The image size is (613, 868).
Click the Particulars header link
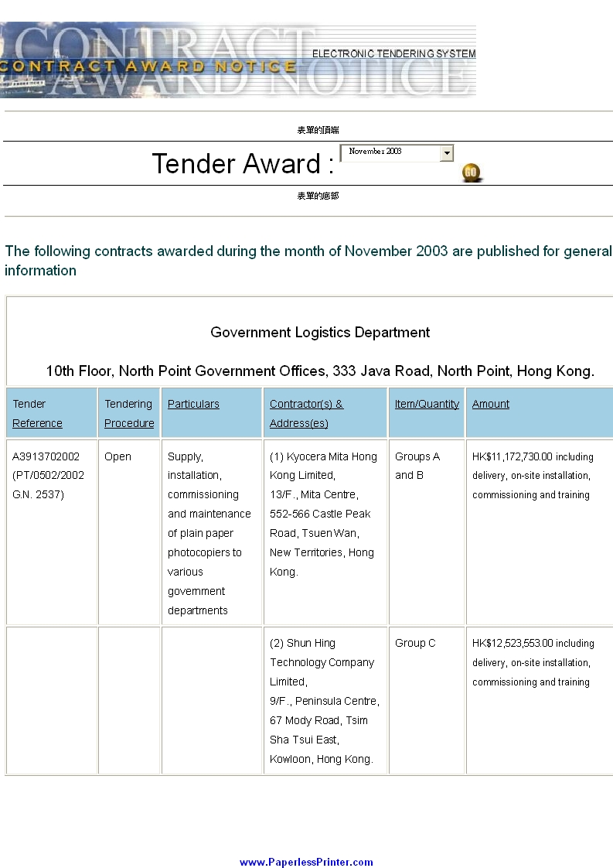click(x=193, y=404)
